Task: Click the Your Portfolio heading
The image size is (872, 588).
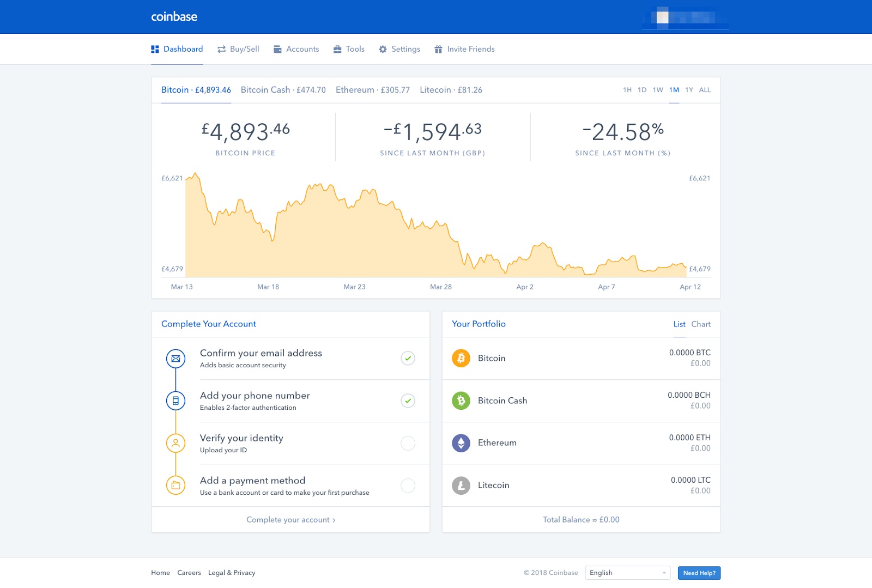Action: coord(479,324)
